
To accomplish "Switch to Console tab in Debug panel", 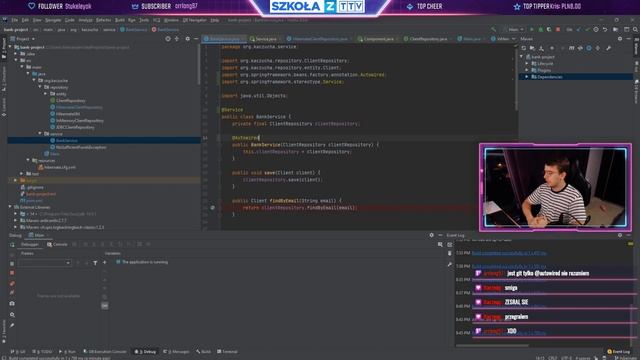I will coord(57,244).
